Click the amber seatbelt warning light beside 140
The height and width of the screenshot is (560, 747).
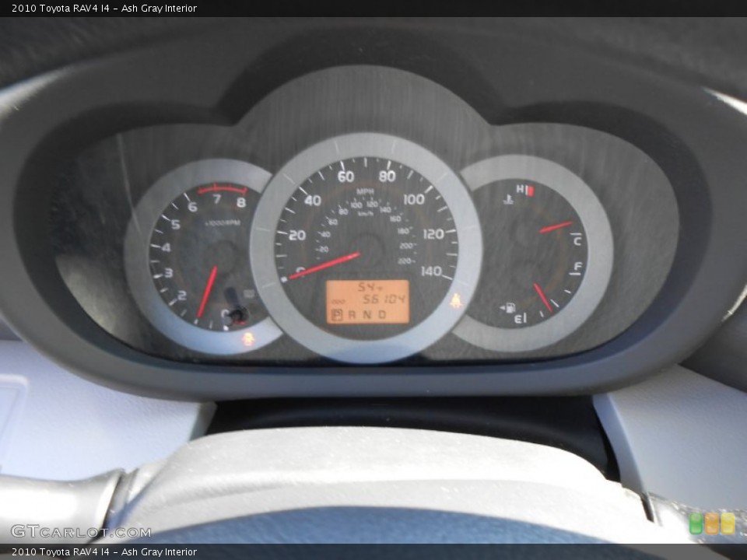point(456,301)
